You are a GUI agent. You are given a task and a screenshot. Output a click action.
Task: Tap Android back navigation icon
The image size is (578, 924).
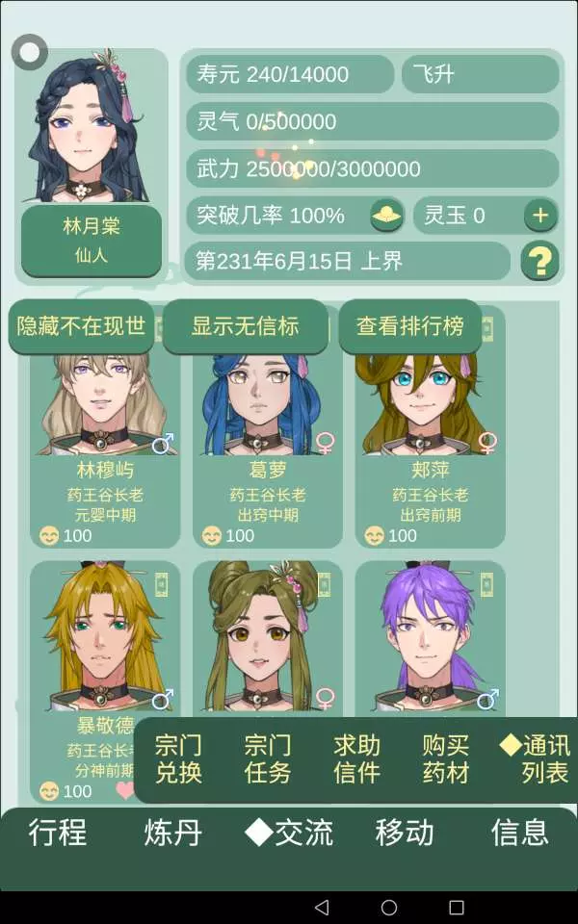tap(322, 907)
